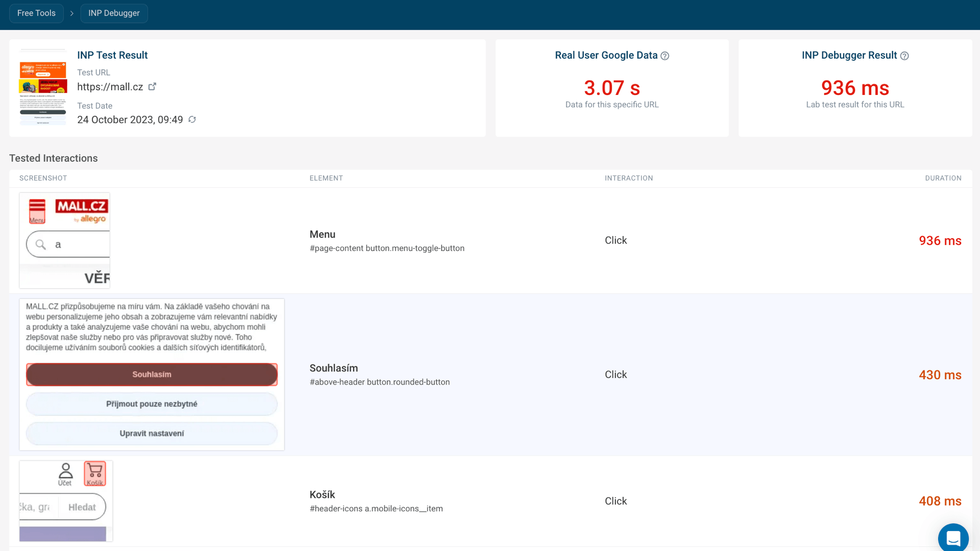Click the refresh icon next to test date
The width and height of the screenshot is (980, 551).
(192, 119)
